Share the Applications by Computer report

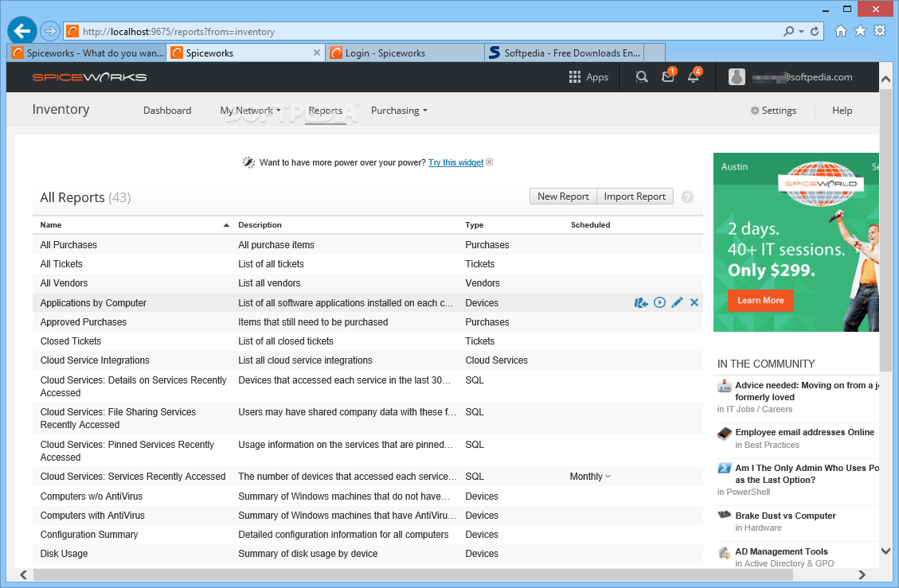pos(641,302)
